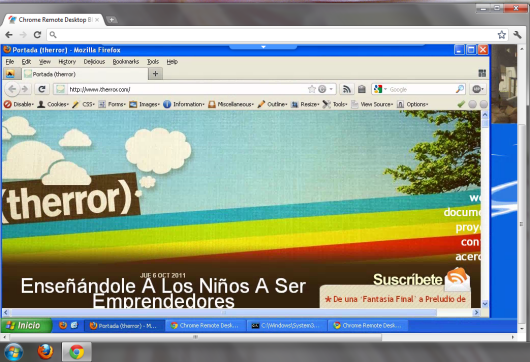The height and width of the screenshot is (362, 530).
Task: Open Chrome wrench settings menu
Action: tap(517, 34)
